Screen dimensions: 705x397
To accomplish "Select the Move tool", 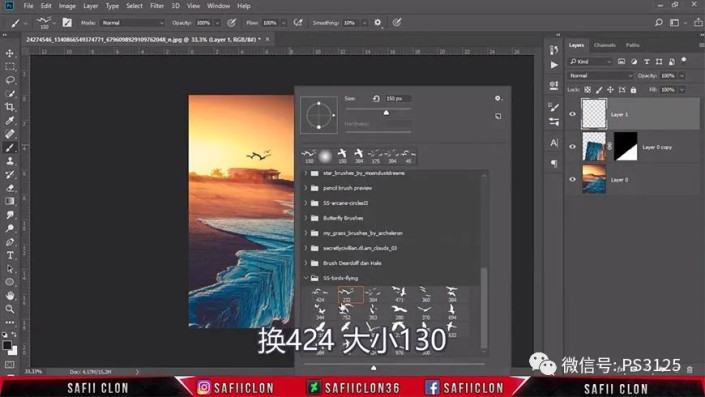I will 9,53.
